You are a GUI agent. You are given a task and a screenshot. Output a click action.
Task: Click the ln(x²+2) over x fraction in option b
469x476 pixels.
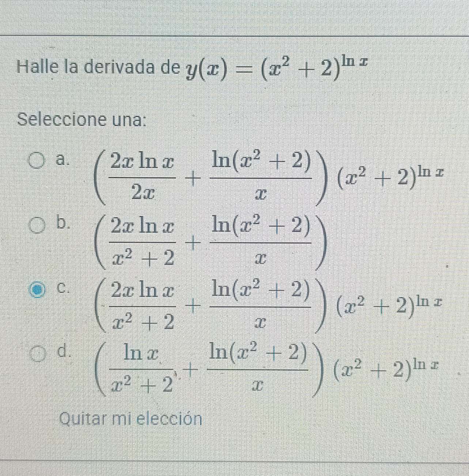click(260, 239)
